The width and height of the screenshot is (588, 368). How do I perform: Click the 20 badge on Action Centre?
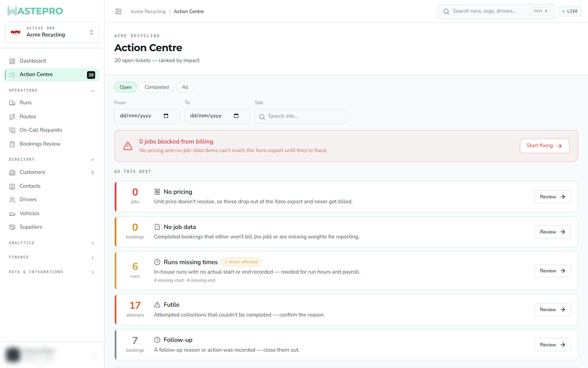pos(91,75)
